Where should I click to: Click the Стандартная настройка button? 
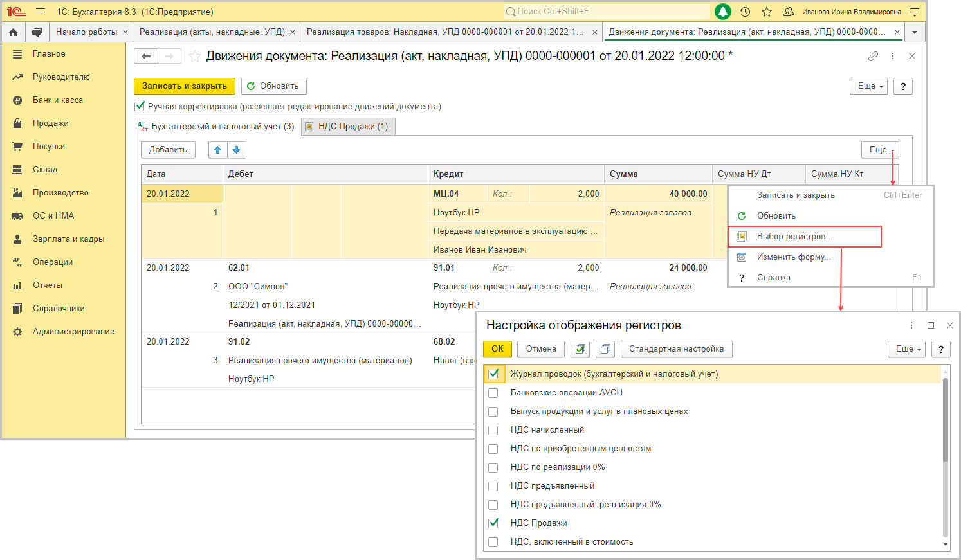pos(676,349)
